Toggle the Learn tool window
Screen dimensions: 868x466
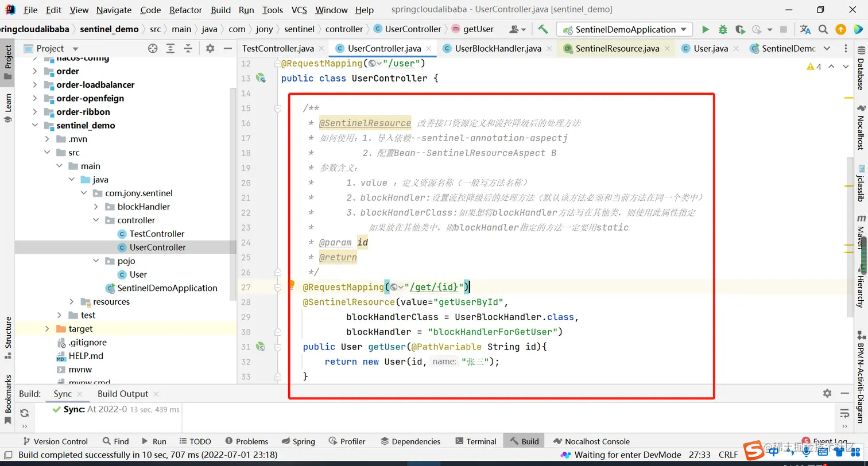click(8, 108)
